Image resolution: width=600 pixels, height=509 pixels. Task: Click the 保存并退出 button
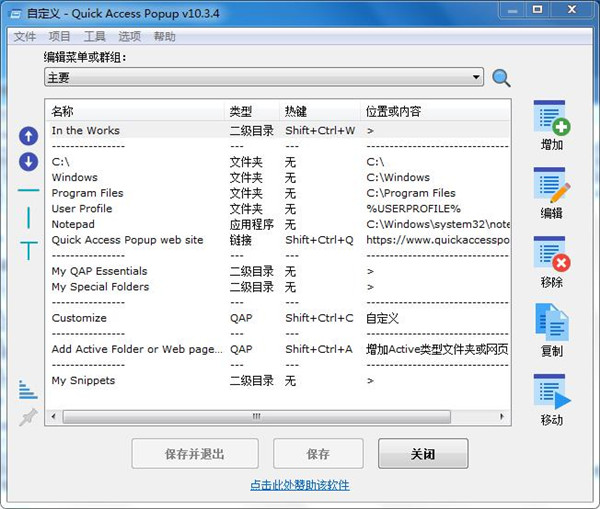(x=195, y=454)
